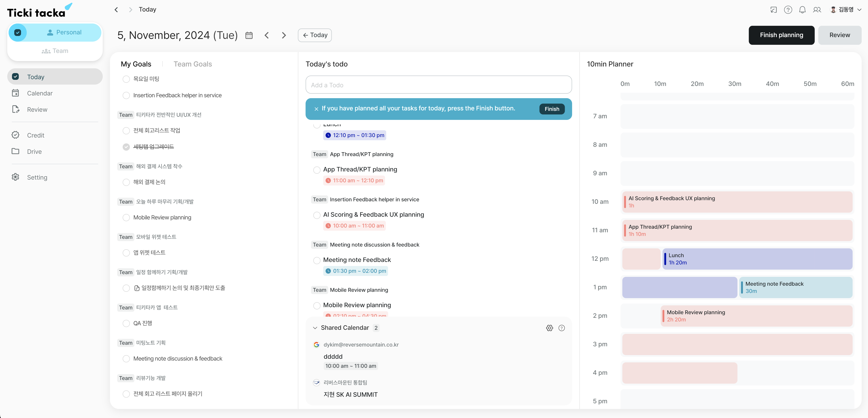Click Finish in the blue banner

pos(552,109)
